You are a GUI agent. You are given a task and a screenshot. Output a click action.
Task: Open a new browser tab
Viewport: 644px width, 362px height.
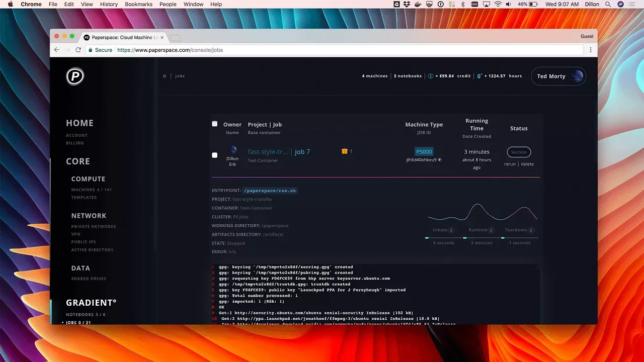coord(175,38)
